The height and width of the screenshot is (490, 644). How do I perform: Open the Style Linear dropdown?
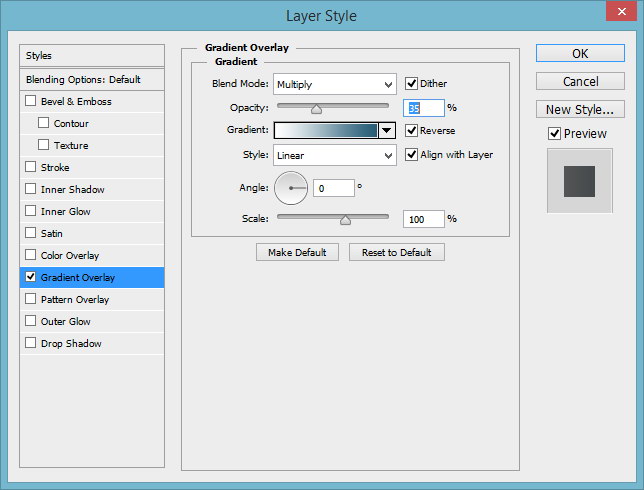(335, 155)
